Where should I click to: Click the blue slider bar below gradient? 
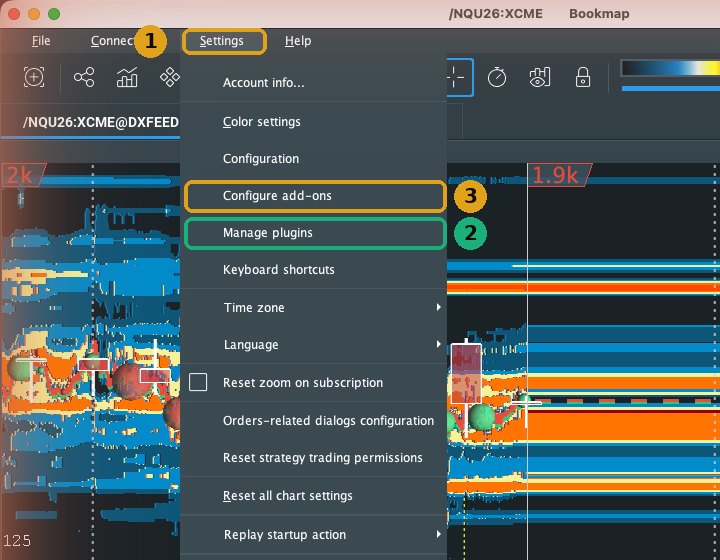coord(670,88)
